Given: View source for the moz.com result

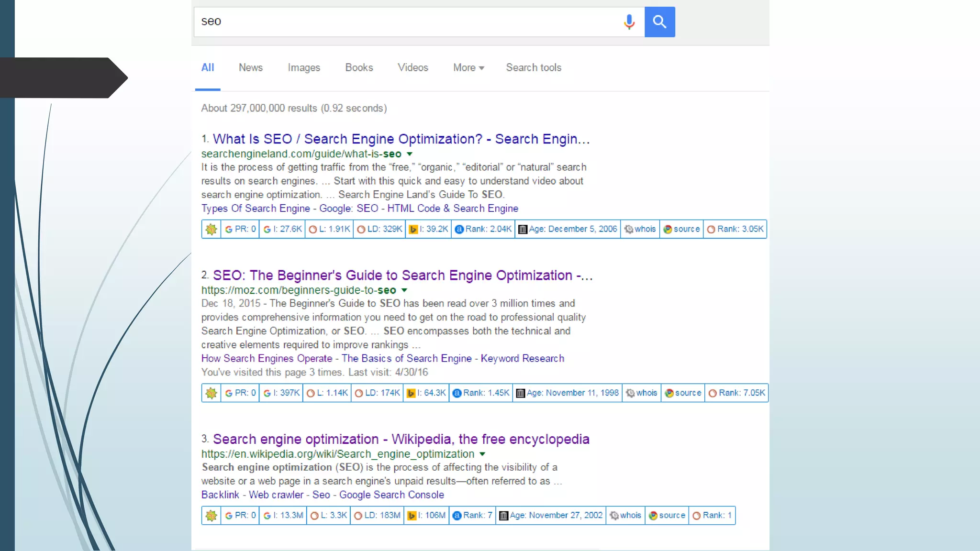Looking at the screenshot, I should [683, 393].
